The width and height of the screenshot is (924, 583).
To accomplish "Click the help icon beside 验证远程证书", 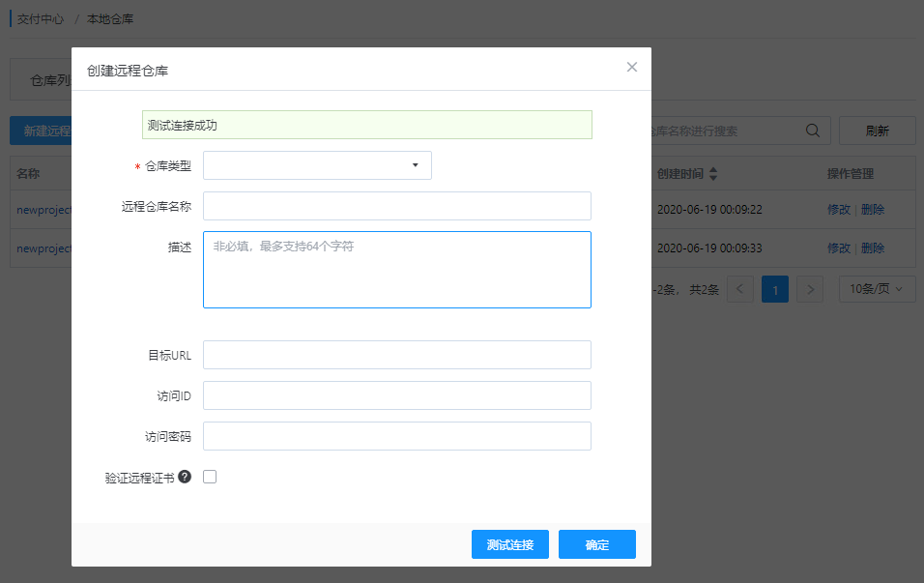I will click(x=185, y=477).
